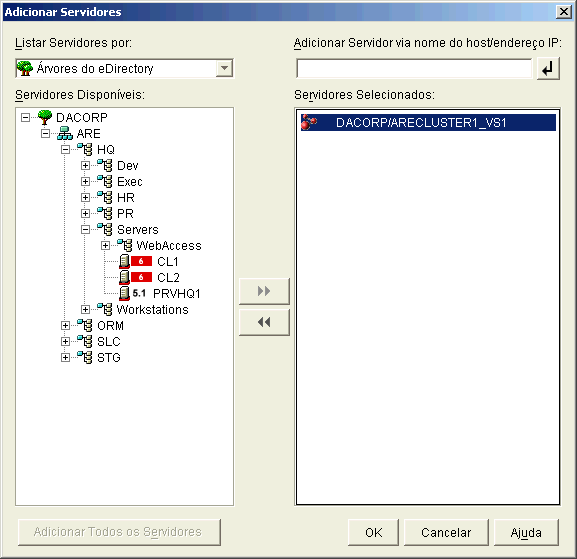Select the Exec label in tree
577x559 pixels.
pos(130,181)
